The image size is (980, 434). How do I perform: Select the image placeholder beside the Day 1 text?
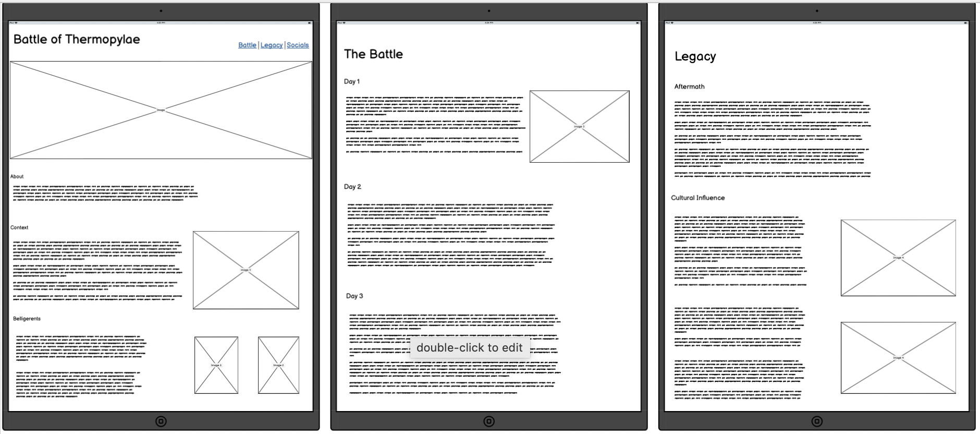pyautogui.click(x=580, y=126)
